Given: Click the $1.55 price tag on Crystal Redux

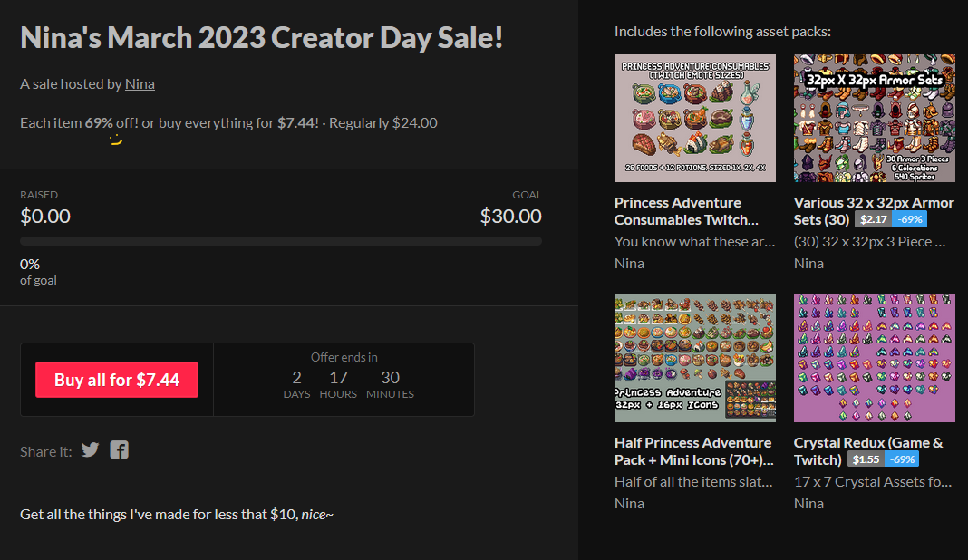Looking at the screenshot, I should pyautogui.click(x=865, y=459).
